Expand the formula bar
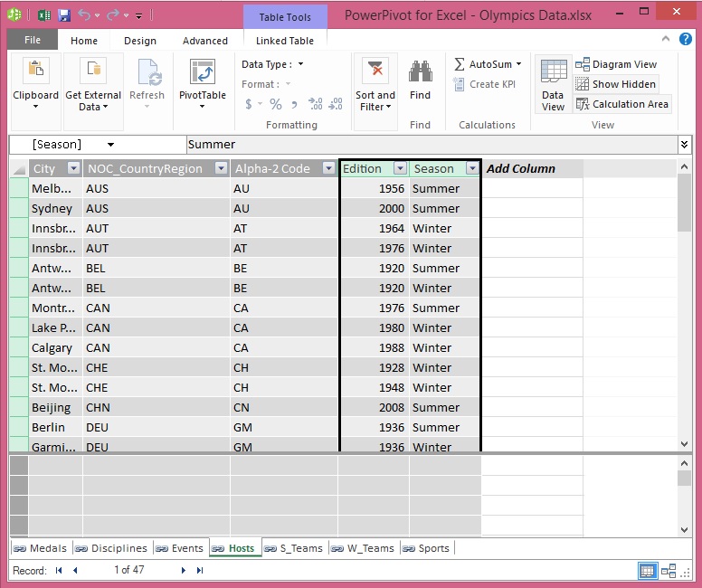This screenshot has height=588, width=702. tap(684, 145)
